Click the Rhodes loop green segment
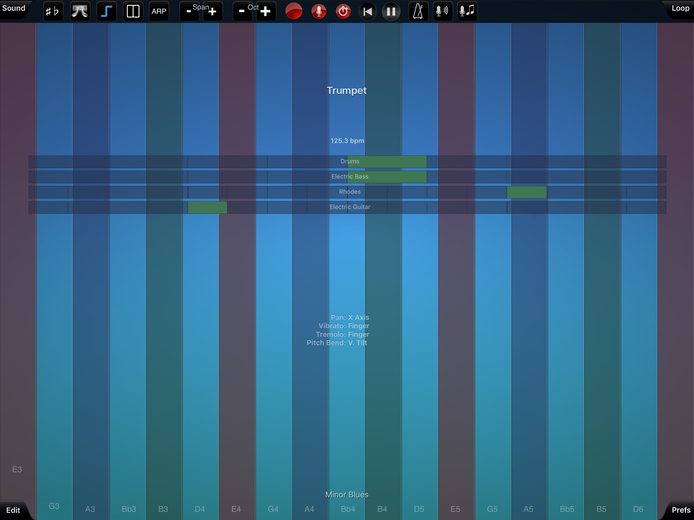 click(x=527, y=192)
